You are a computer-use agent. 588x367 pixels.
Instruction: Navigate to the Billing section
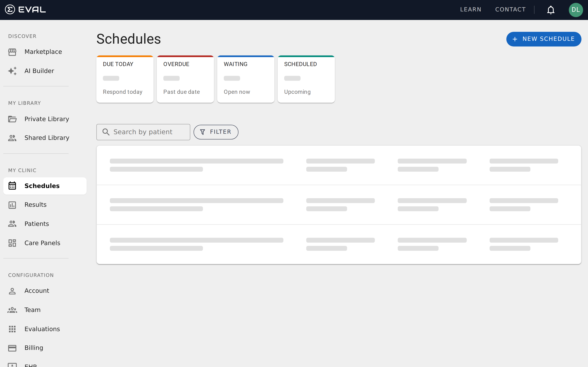click(x=33, y=348)
